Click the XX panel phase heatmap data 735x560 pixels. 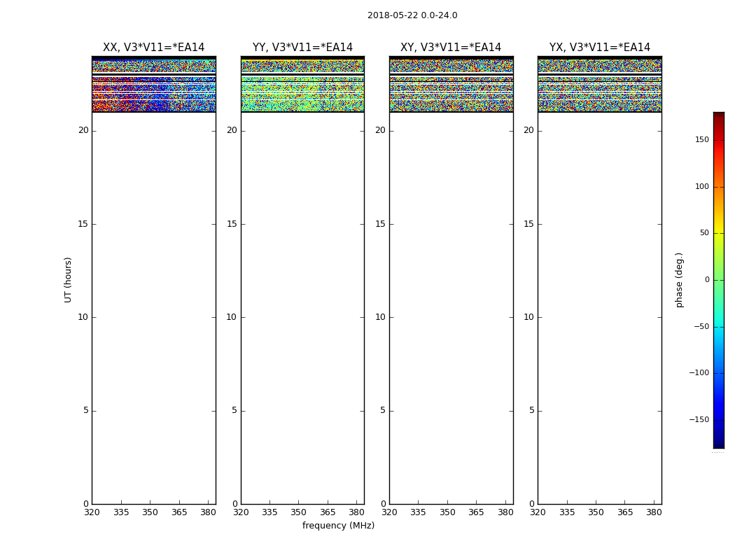coord(154,85)
